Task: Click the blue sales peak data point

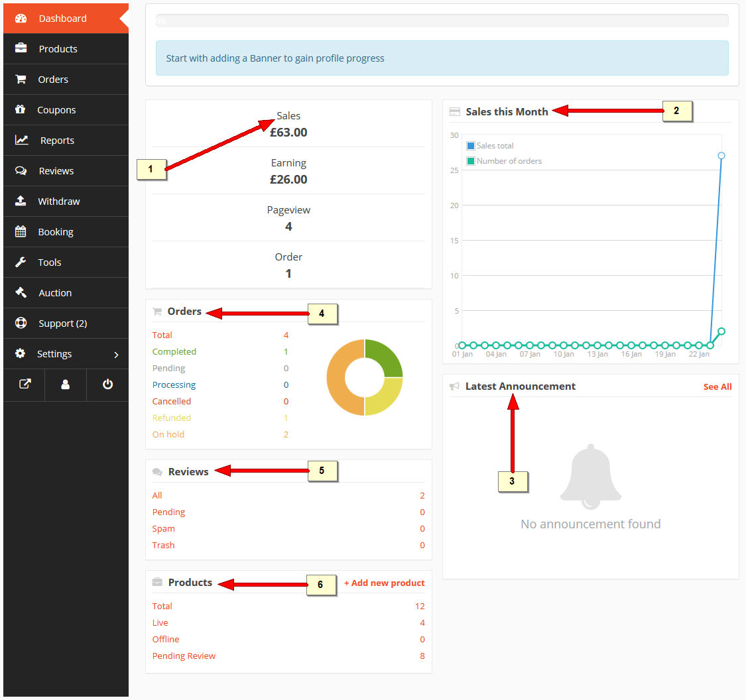Action: (x=721, y=156)
